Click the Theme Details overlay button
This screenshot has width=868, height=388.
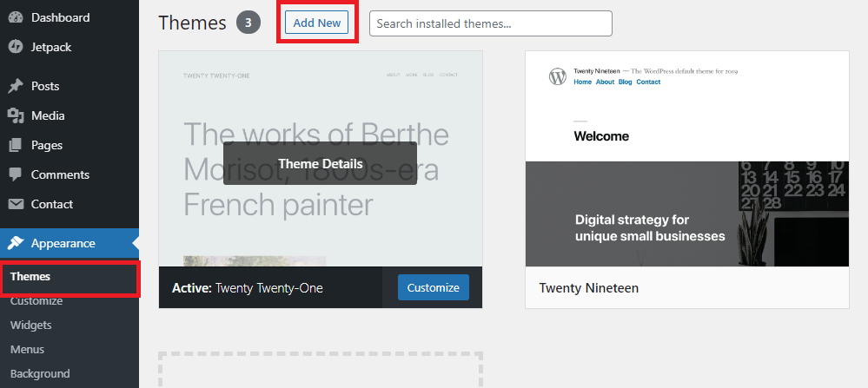320,163
